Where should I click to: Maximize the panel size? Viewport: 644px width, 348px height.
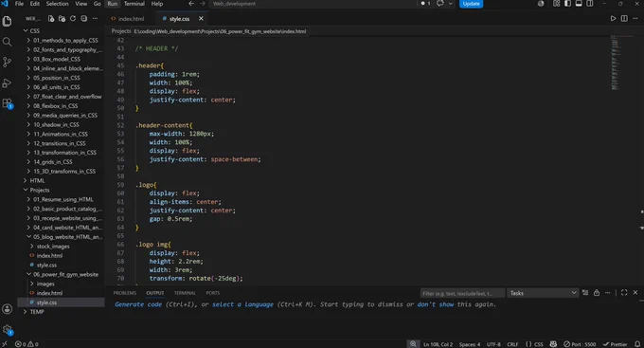click(x=624, y=292)
